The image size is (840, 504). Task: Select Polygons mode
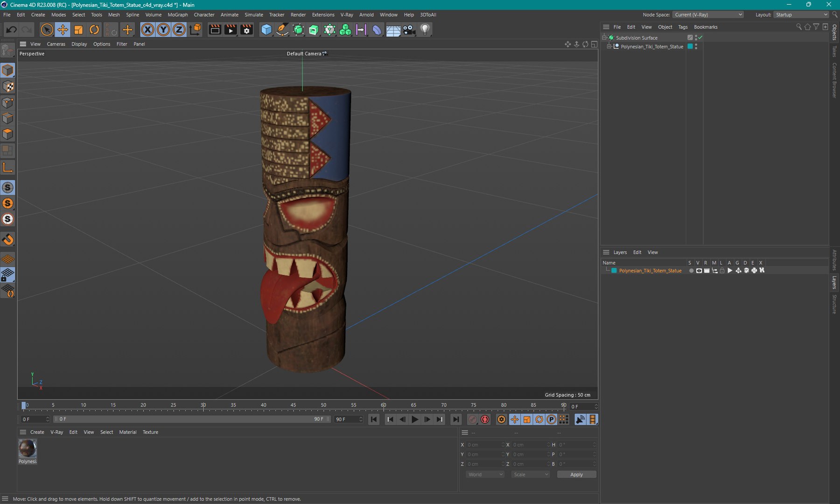(8, 134)
